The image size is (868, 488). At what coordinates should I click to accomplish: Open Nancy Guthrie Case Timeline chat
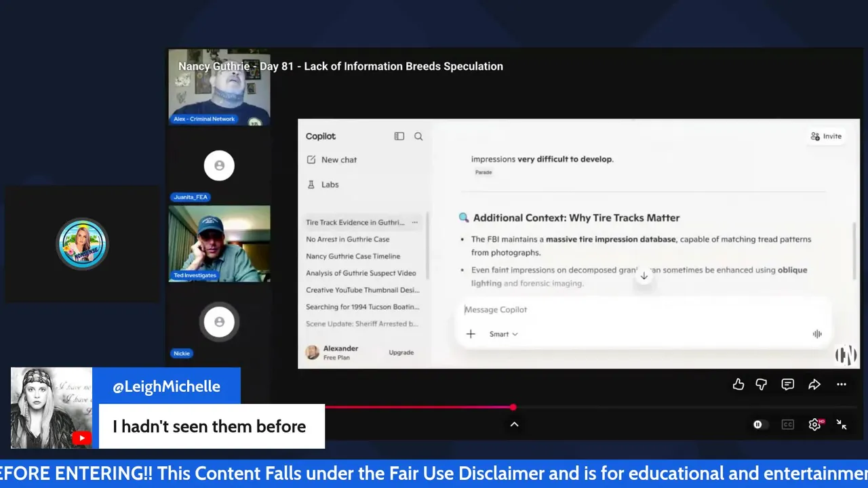click(x=353, y=256)
